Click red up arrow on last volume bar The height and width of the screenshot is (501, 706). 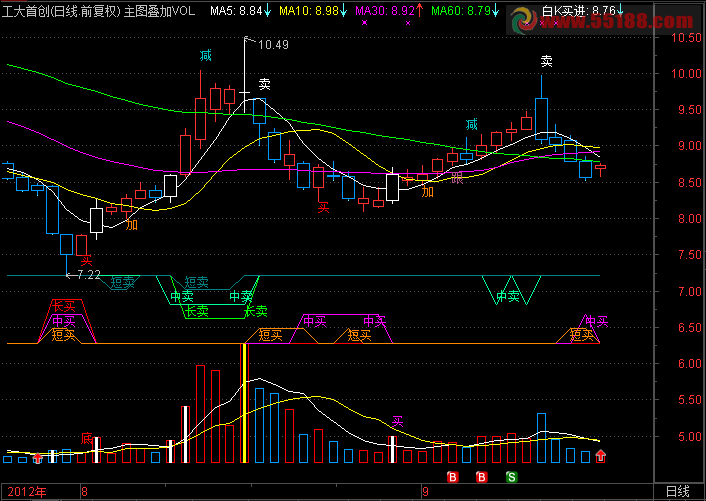pyautogui.click(x=601, y=456)
